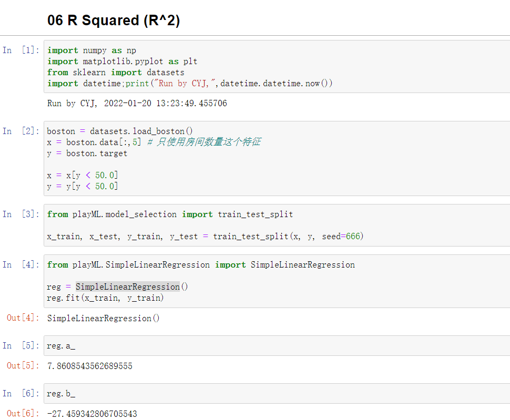Image resolution: width=510 pixels, height=420 pixels.
Task: Click the line 'y = boston.target'
Action: (87, 153)
